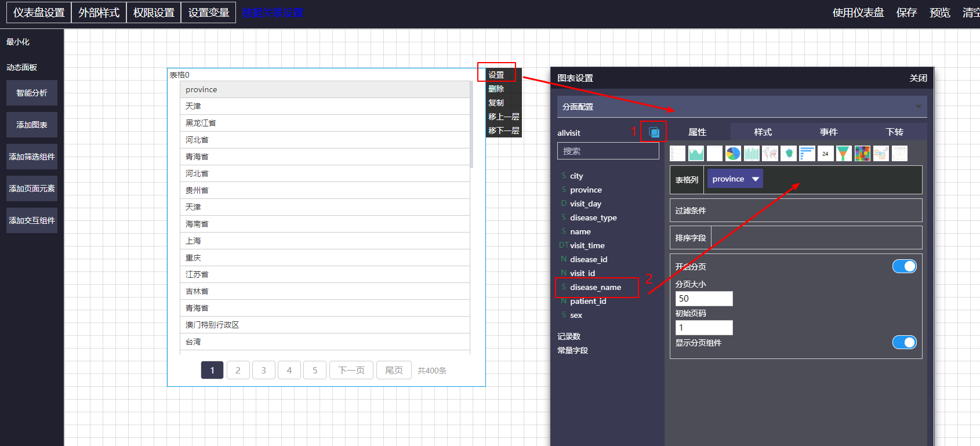
Task: Open the 仪表盘设置 top menu
Action: [39, 12]
